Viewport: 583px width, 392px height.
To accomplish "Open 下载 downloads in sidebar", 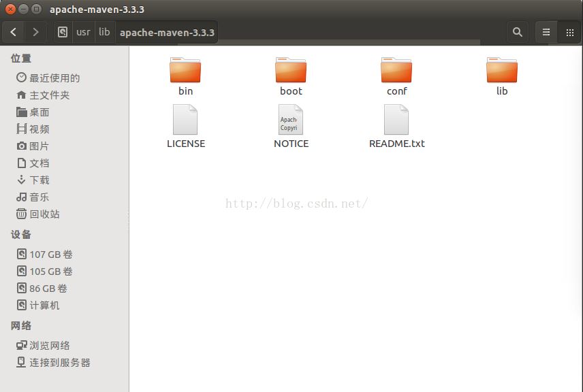I will (x=65, y=180).
